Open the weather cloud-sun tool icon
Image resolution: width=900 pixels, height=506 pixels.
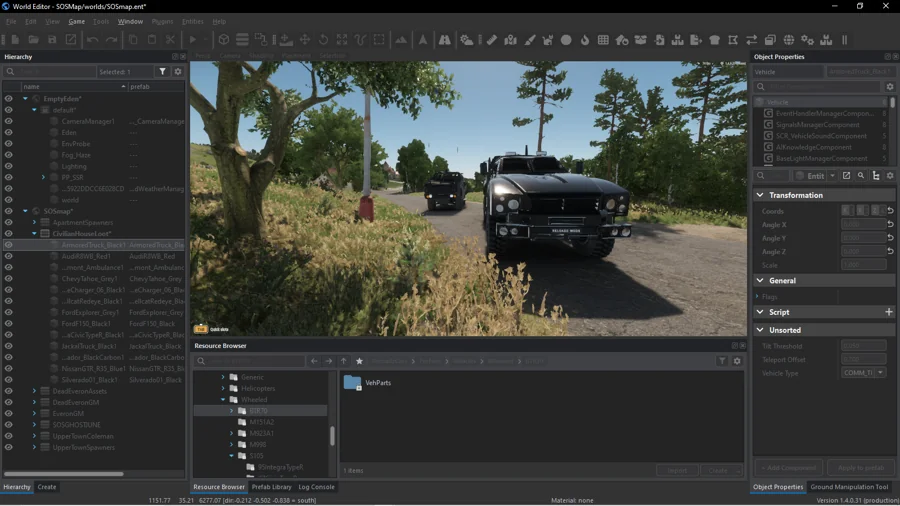point(467,40)
